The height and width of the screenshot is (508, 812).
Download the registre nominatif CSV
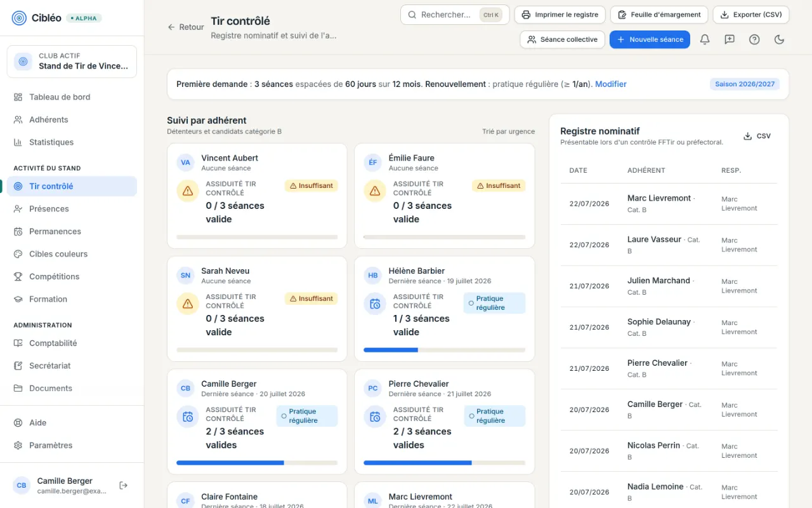(x=757, y=136)
